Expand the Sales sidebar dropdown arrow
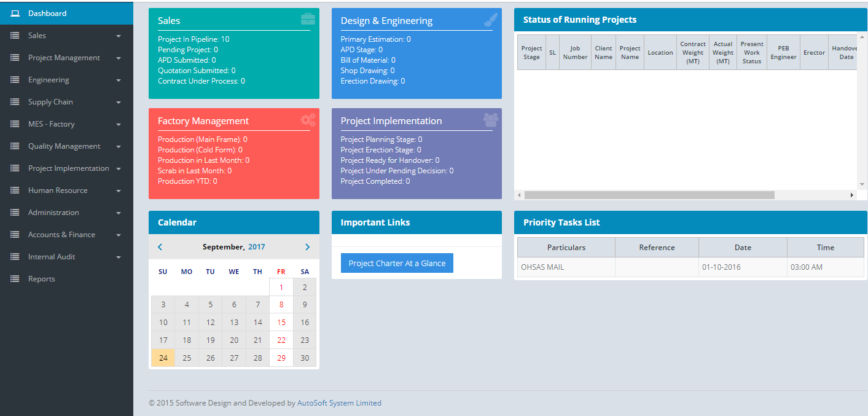This screenshot has height=416, width=868. 118,36
